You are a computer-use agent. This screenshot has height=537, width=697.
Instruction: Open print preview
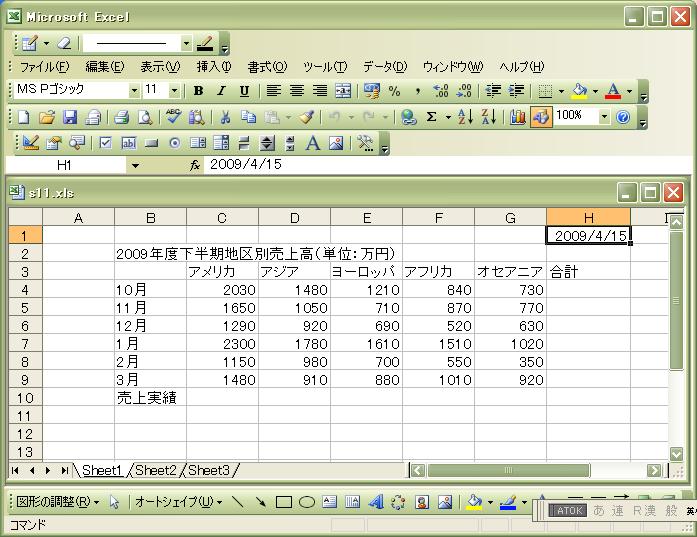point(145,117)
